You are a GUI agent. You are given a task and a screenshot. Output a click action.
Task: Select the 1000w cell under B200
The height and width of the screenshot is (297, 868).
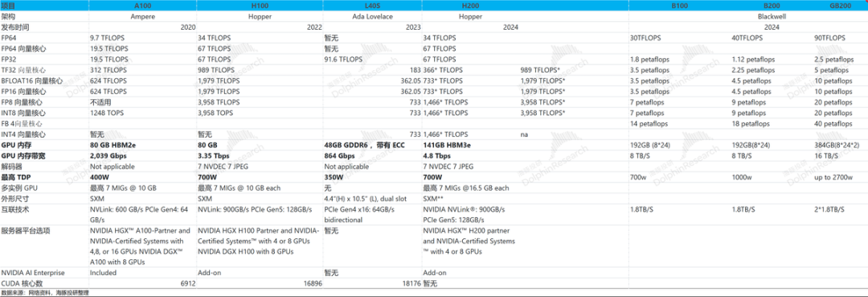click(x=743, y=177)
